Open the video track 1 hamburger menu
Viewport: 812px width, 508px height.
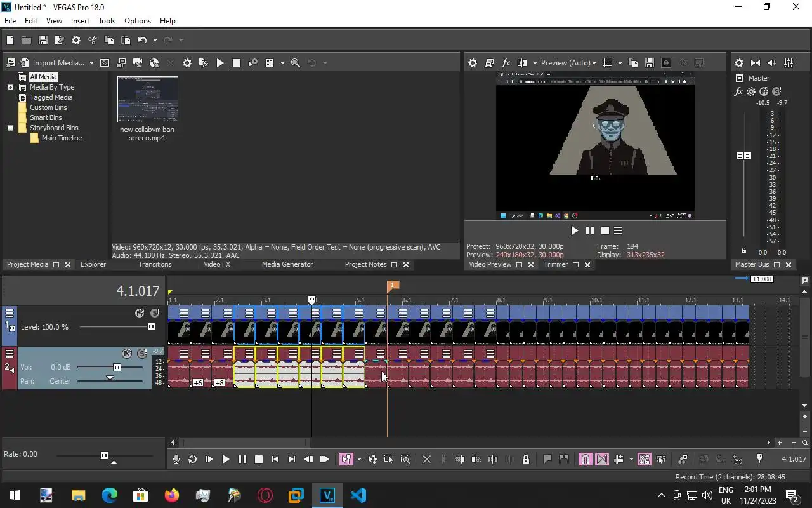(10, 312)
